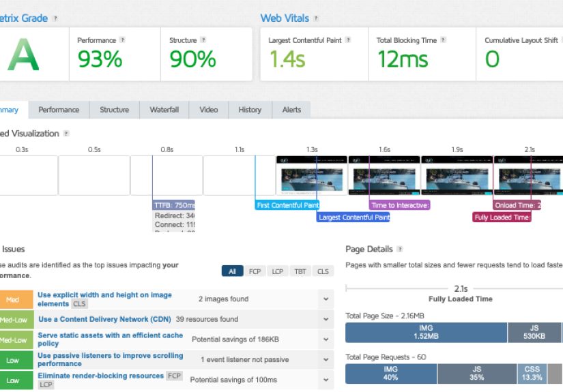Click the Onload Time marker
Screen dimensions: 563x392
[x=517, y=205]
